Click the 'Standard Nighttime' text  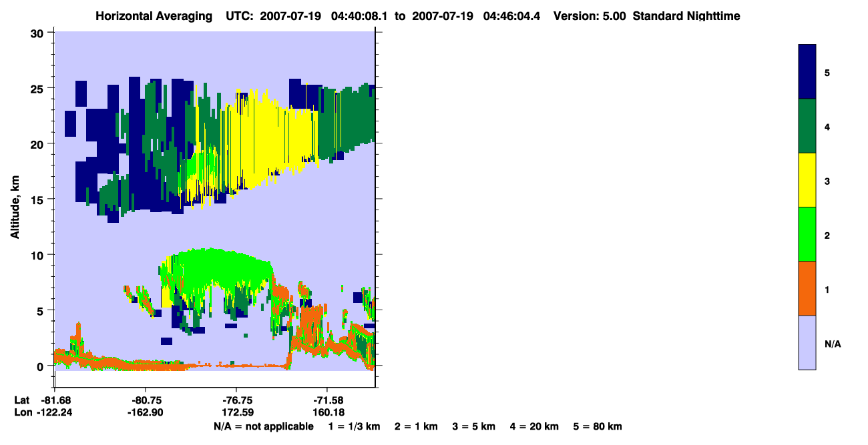pos(687,16)
